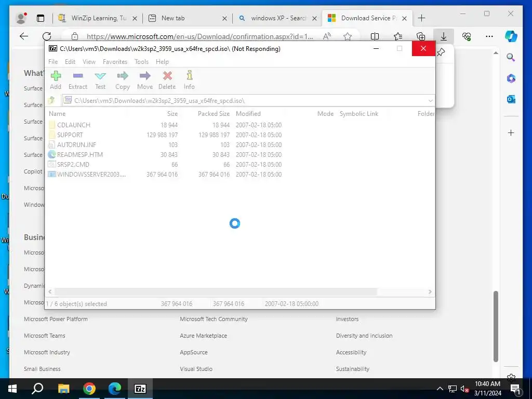Screen dimensions: 532x399
Task: Open Outlook icon in Edge sidebar
Action: pyautogui.click(x=511, y=99)
